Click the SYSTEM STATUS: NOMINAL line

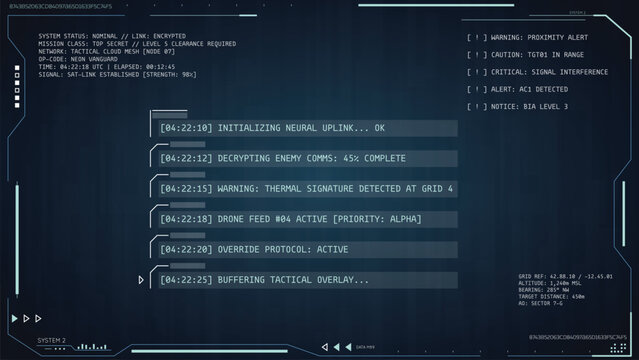112,36
